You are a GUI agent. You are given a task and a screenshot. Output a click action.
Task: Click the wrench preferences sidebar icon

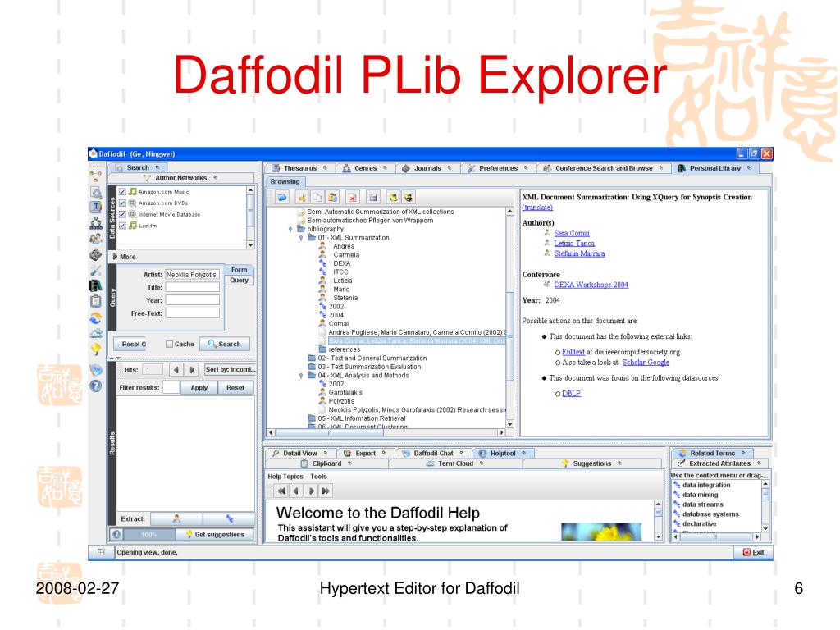tap(96, 271)
